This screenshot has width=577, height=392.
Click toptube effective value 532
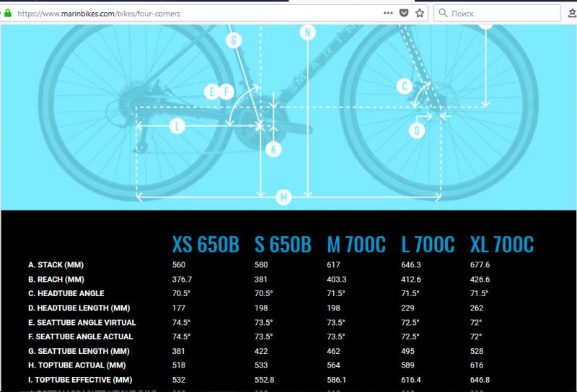[x=178, y=380]
